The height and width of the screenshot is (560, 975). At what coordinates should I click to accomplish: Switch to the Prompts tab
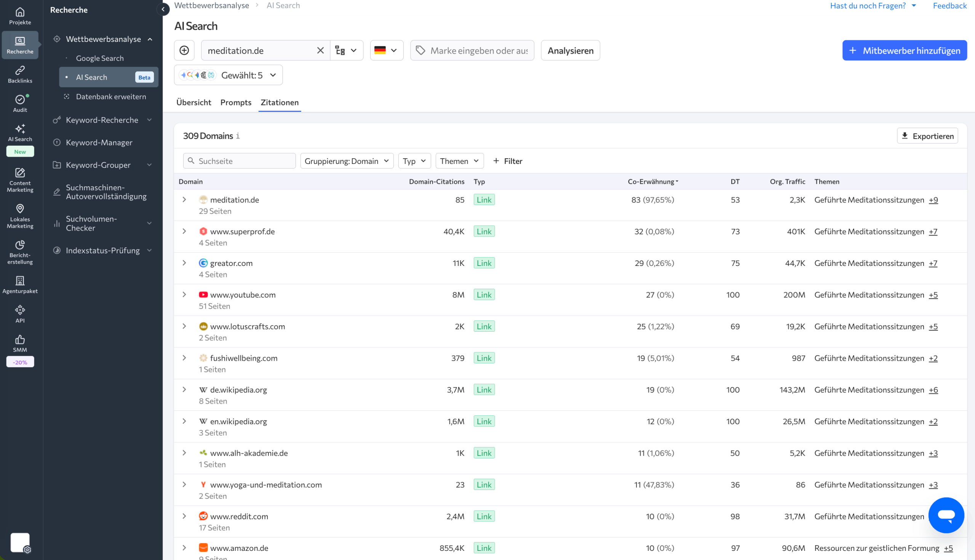(236, 102)
